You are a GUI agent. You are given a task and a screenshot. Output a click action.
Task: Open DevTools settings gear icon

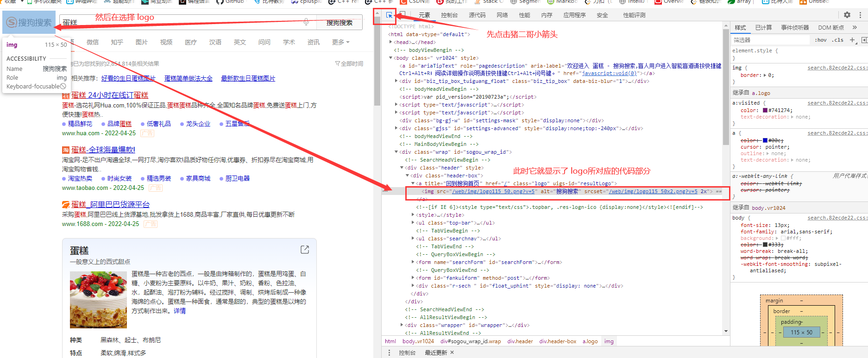click(847, 15)
